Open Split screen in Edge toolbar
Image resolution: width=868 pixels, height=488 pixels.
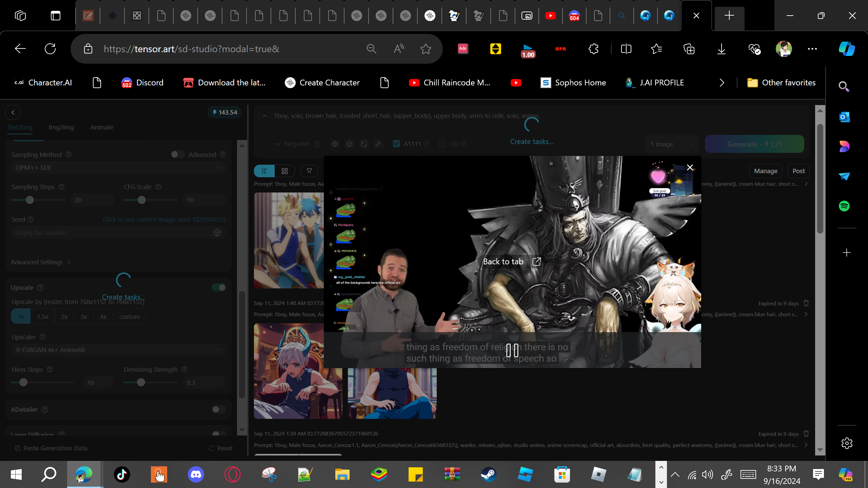tap(626, 49)
